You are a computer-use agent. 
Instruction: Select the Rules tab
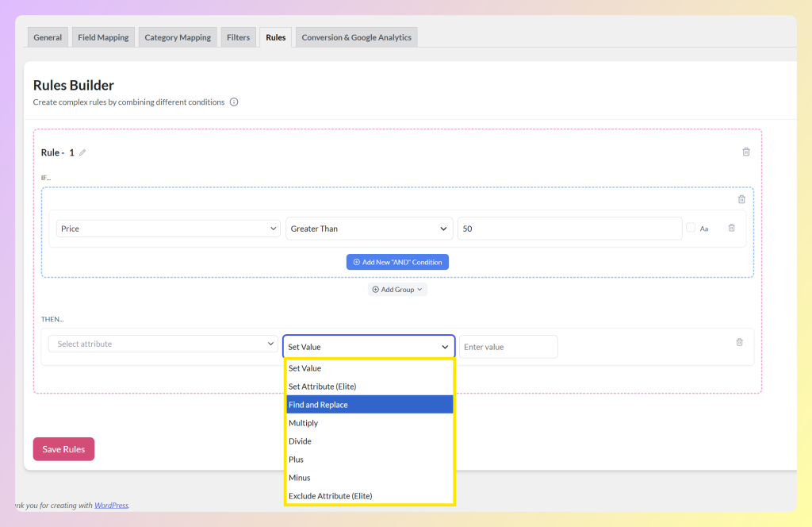[275, 37]
